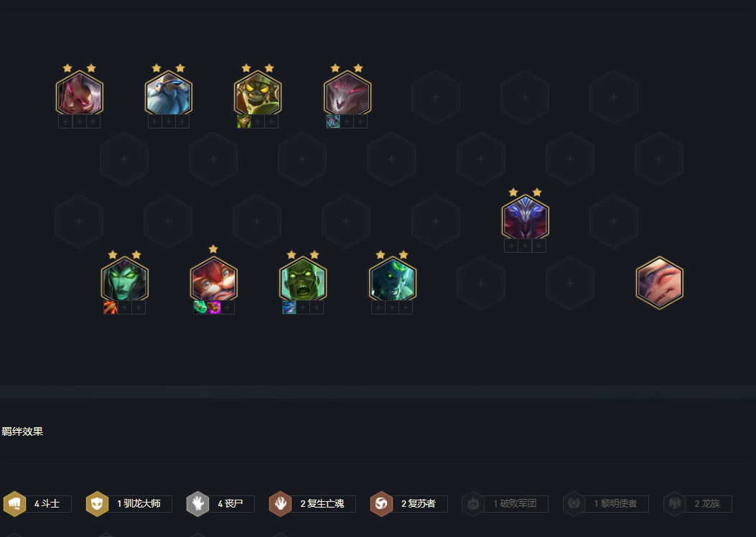Add item to the pink-haired champion's first slot

point(65,121)
